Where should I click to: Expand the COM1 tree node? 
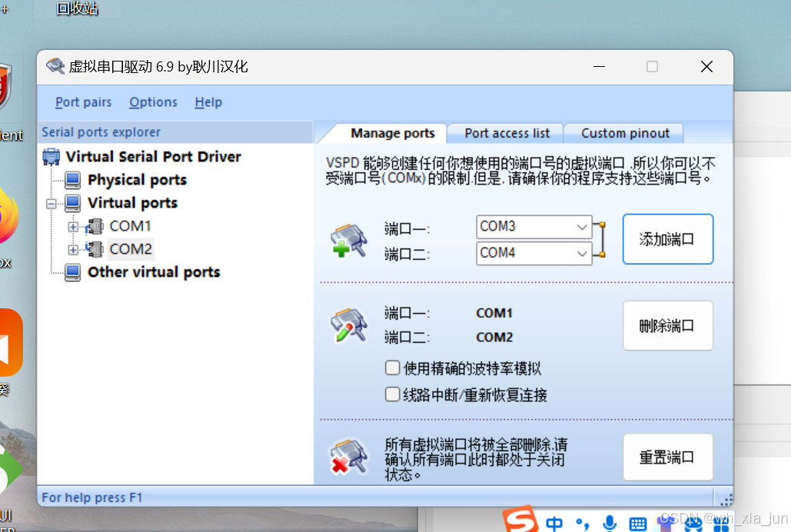[73, 227]
